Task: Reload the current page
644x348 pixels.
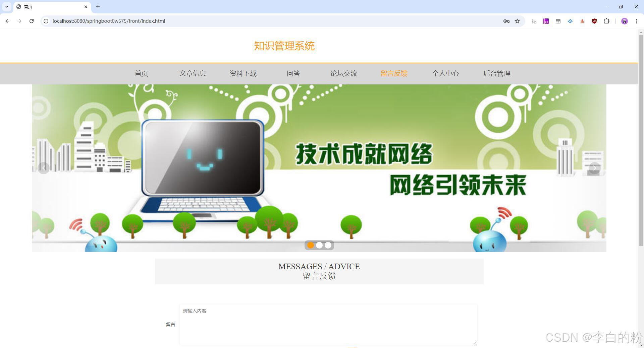Action: click(32, 21)
